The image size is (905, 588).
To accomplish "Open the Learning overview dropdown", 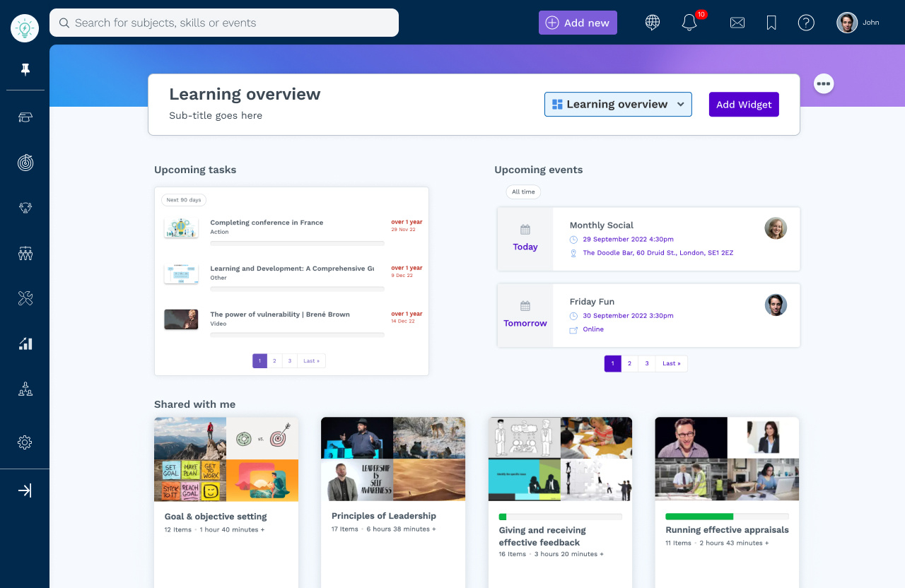I will pyautogui.click(x=617, y=104).
